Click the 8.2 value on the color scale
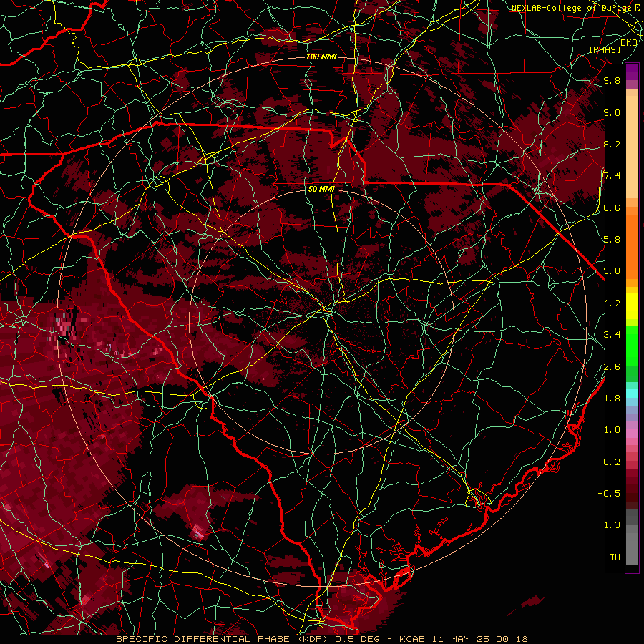 [612, 144]
